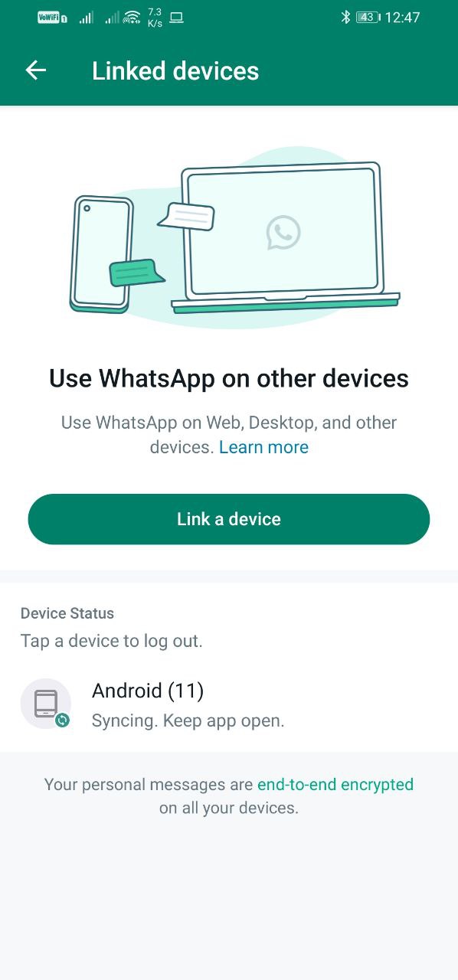Tap the Bluetooth status bar icon

pos(345,17)
